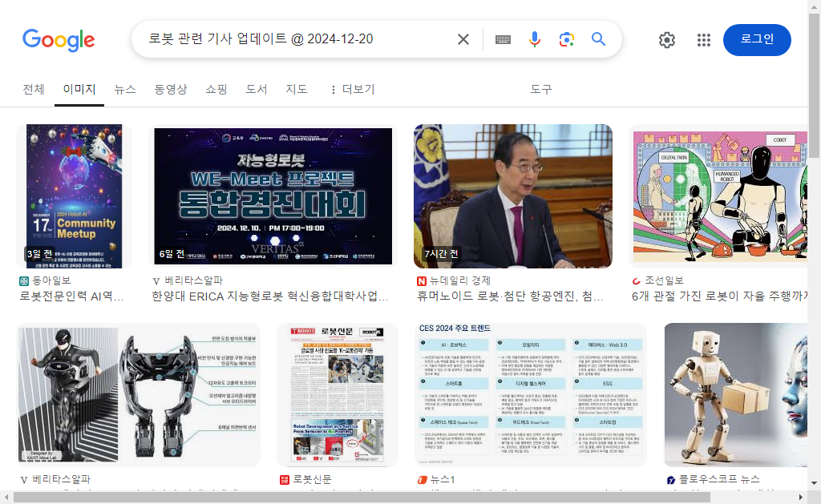The image size is (821, 504).
Task: Open the 동영상 tab
Action: point(171,90)
